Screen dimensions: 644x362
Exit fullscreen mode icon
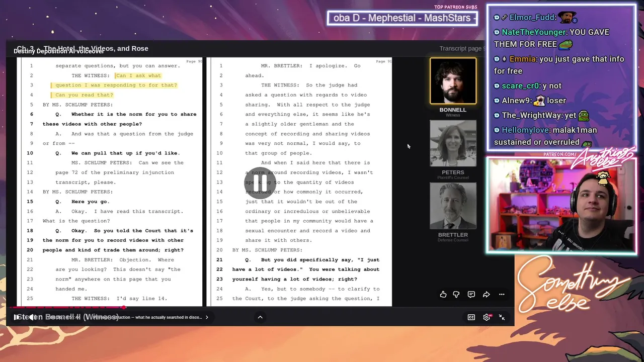click(502, 317)
